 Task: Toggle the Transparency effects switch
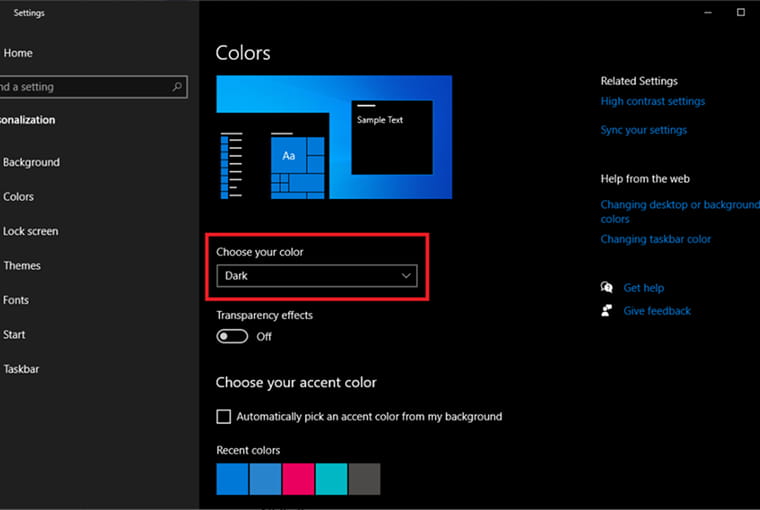tap(232, 337)
